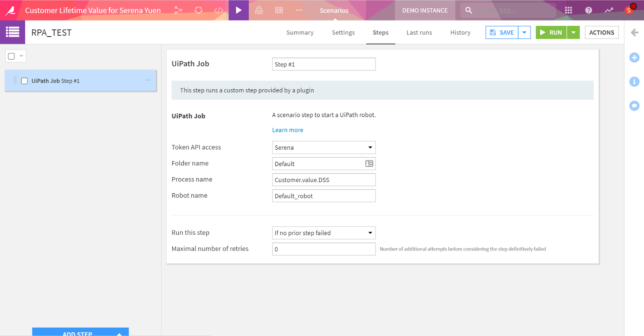This screenshot has width=644, height=336.
Task: Open the Dashboards icon in top bar
Action: 279,10
